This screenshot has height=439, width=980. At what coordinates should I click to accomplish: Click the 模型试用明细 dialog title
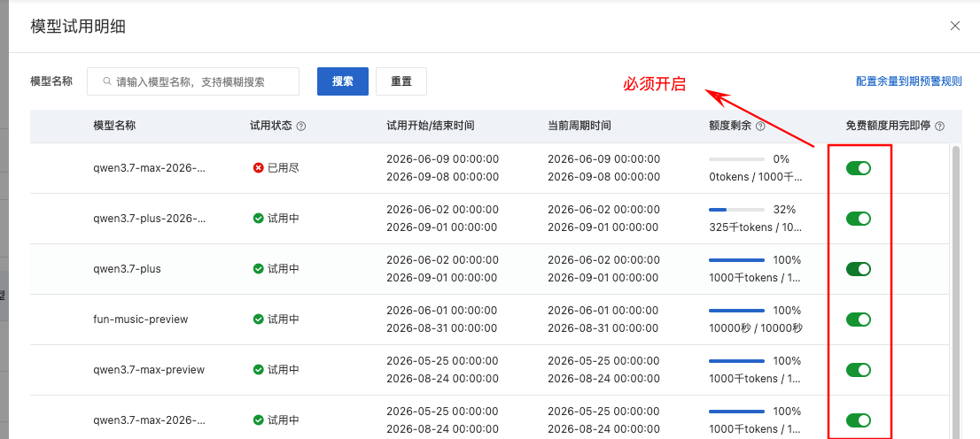coord(78,27)
